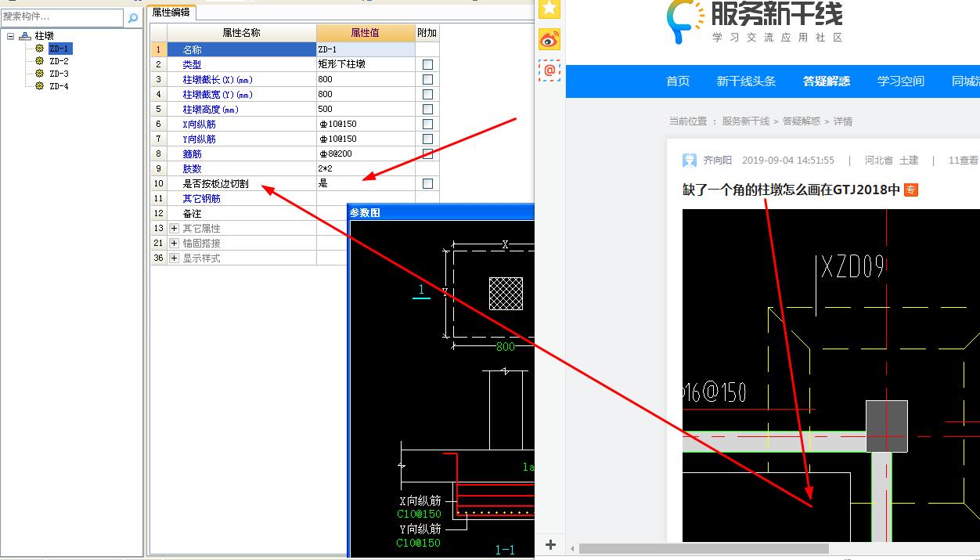Click 服务新干线 breadcrumb link
This screenshot has width=980, height=560.
click(x=745, y=121)
